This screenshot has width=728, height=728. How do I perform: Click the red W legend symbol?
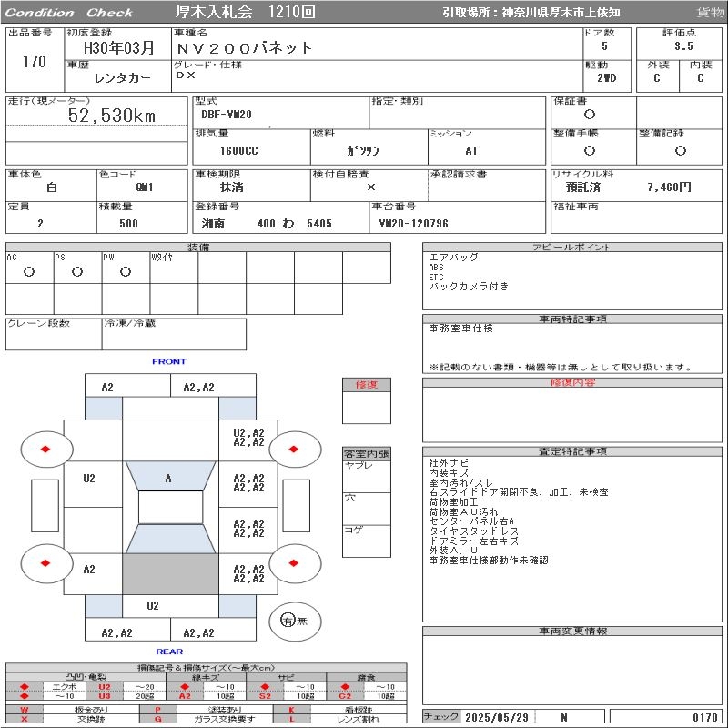pos(25,709)
